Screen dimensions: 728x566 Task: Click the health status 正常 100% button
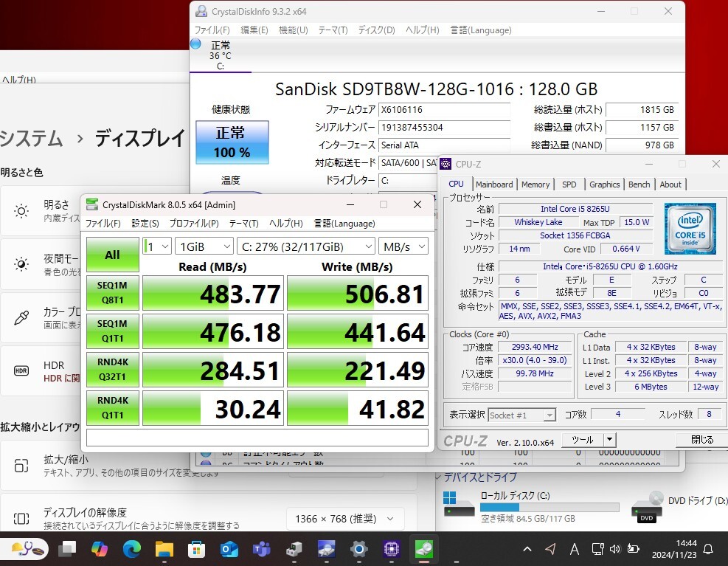tap(232, 142)
